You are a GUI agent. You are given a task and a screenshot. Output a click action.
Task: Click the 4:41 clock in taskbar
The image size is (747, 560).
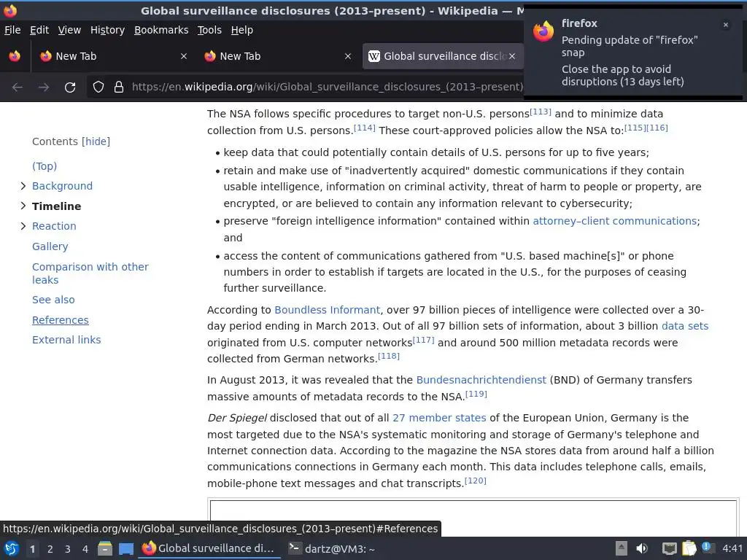tap(732, 548)
